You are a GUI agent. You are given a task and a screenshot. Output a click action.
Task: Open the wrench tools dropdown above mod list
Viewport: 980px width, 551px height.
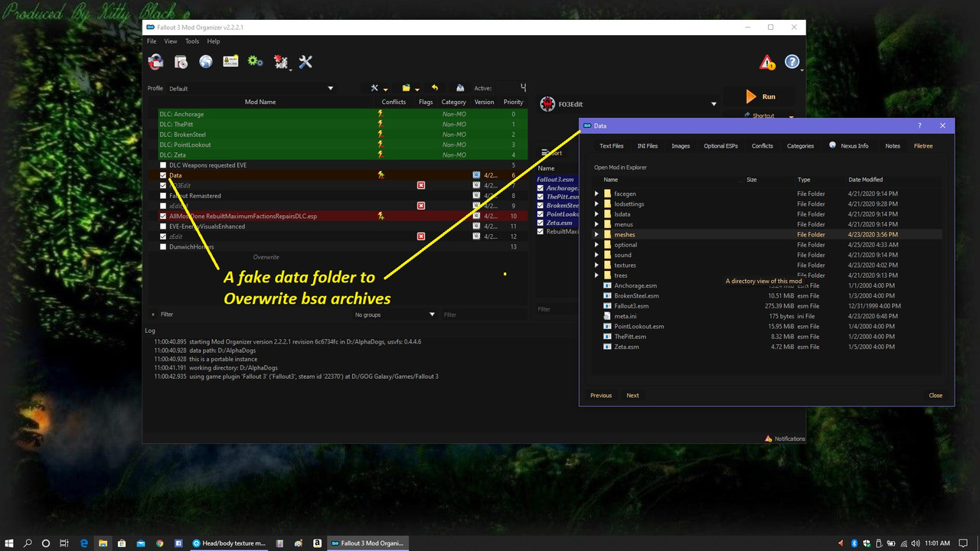tap(378, 88)
